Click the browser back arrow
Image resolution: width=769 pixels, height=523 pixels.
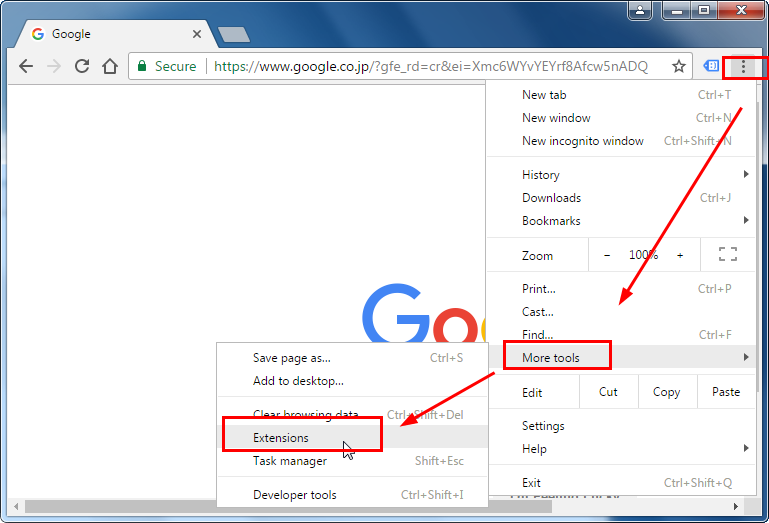coord(26,66)
